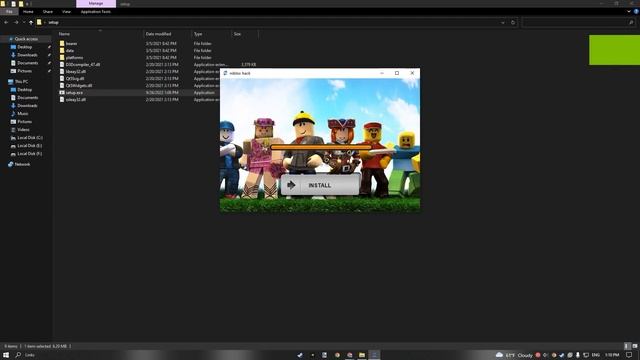Open Explorer help question icon
640x360 pixels.
[x=636, y=12]
